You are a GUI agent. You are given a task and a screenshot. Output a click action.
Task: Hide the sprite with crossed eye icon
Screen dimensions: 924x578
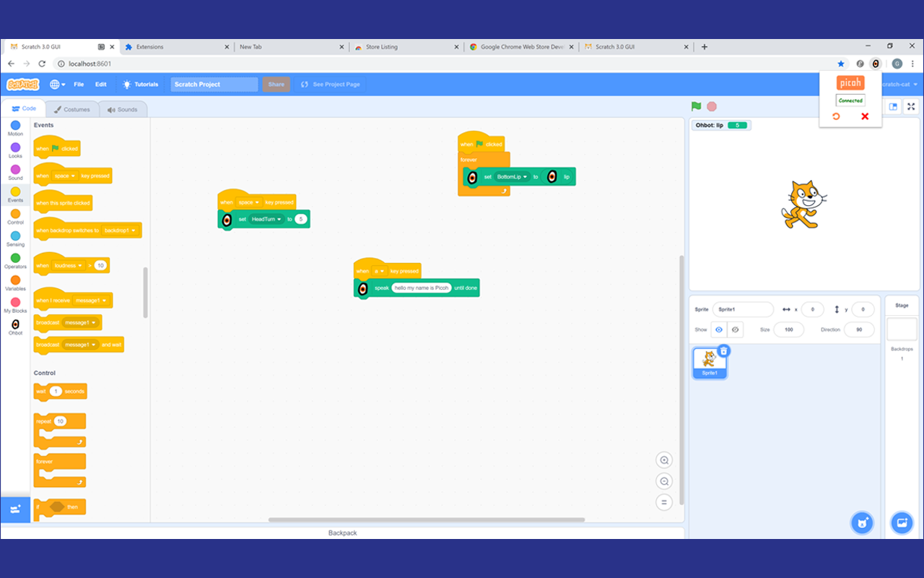(735, 329)
